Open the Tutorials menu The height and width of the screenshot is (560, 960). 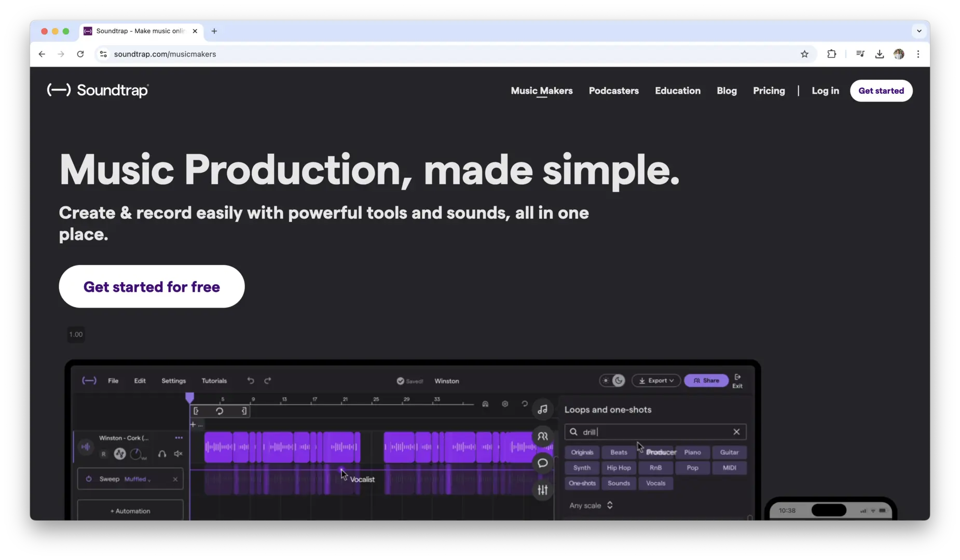214,381
